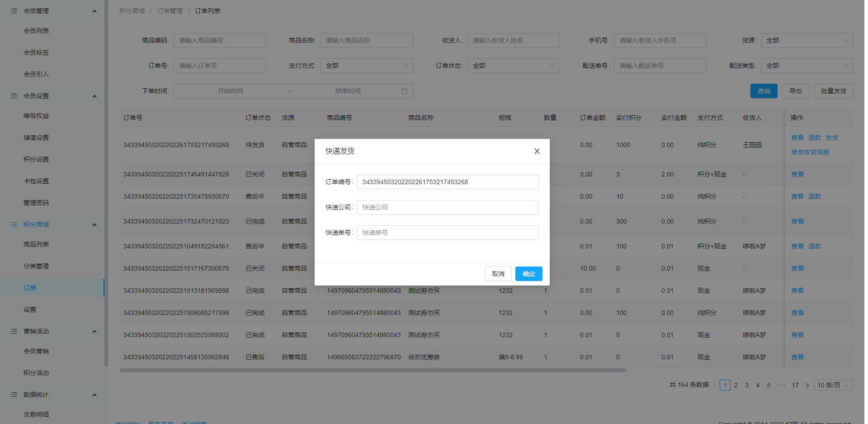Go to next page arrow in pagination
The width and height of the screenshot is (868, 424).
[807, 385]
